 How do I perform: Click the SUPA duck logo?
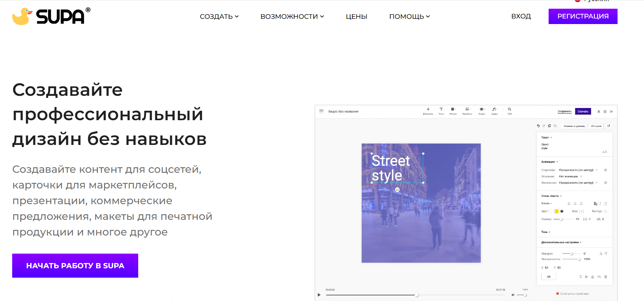click(x=51, y=16)
